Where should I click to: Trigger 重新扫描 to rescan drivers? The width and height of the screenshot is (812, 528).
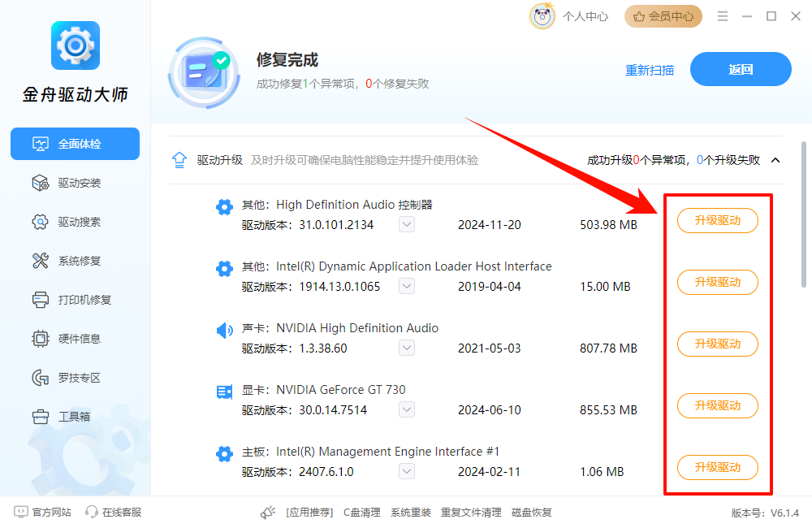point(650,71)
